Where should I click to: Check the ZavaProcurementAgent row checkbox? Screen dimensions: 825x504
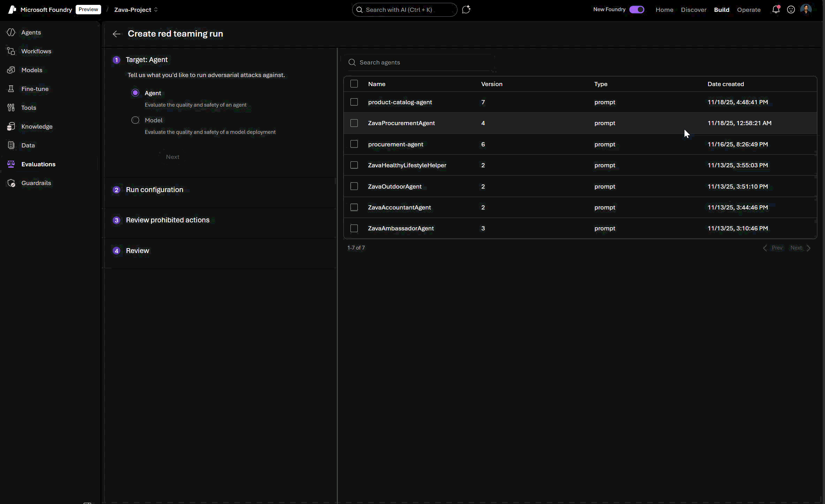(354, 123)
